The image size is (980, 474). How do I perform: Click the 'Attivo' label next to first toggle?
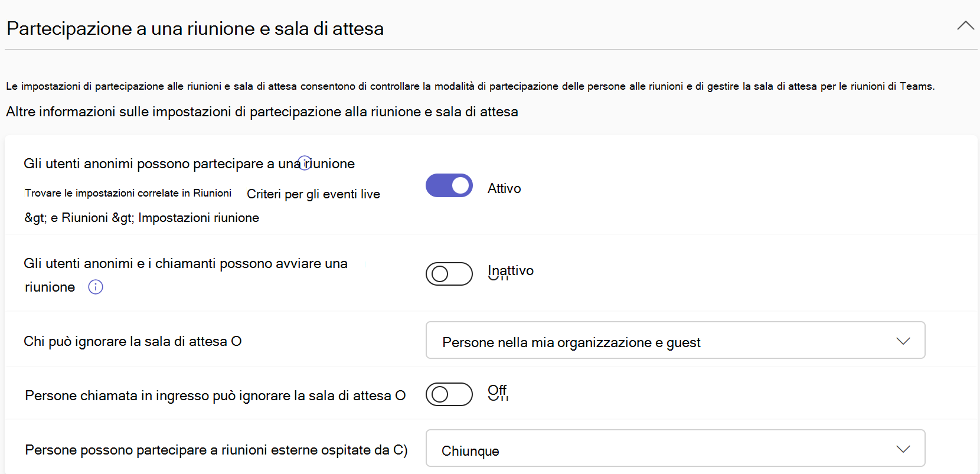[x=504, y=188]
